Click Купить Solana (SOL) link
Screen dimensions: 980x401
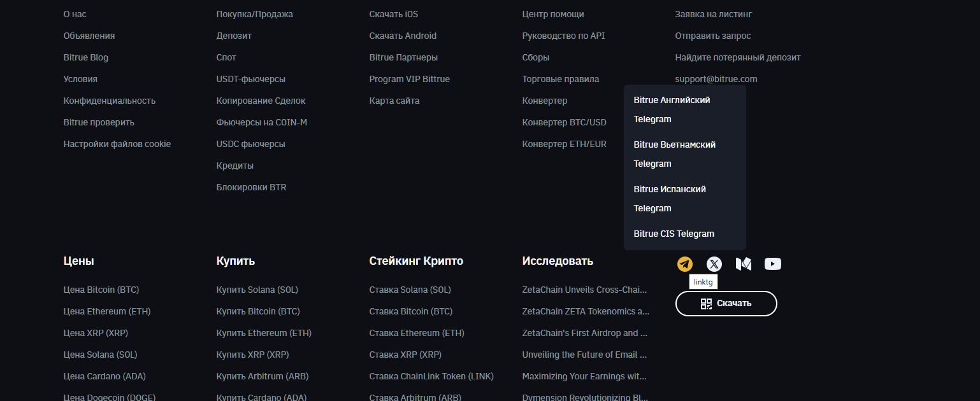257,290
